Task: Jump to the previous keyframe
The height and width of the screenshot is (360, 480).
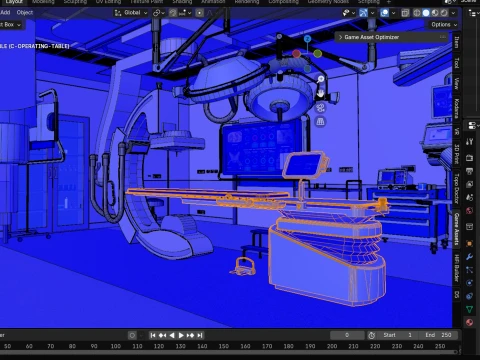Action: (x=162, y=335)
